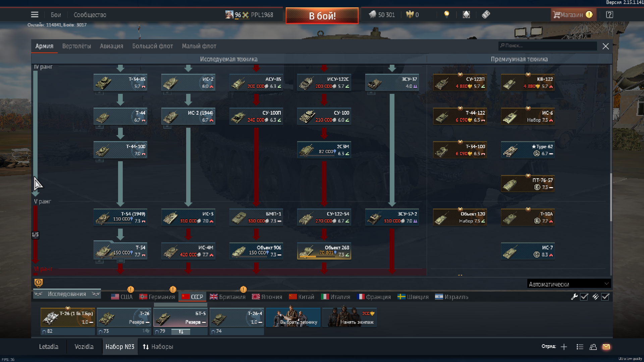Select premium КВ-122 card
This screenshot has height=362, width=644.
coord(528,82)
